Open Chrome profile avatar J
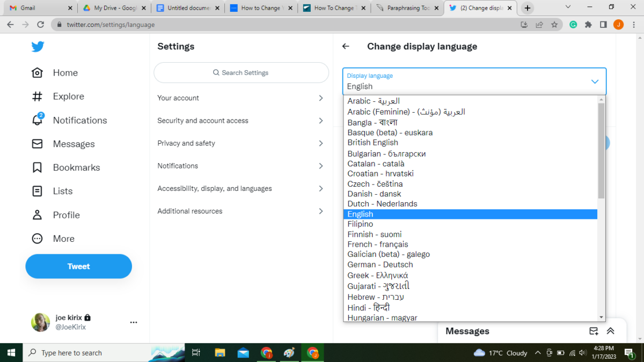The height and width of the screenshot is (362, 644). [x=618, y=25]
